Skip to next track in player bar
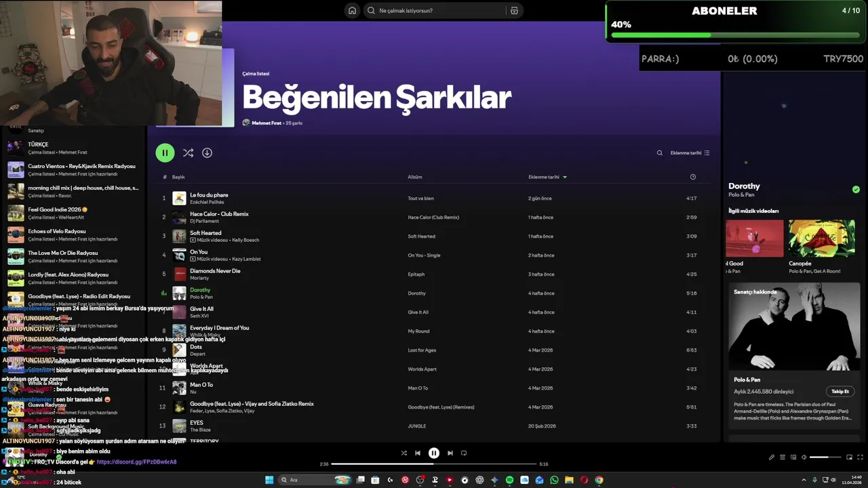Image resolution: width=868 pixels, height=488 pixels. pyautogui.click(x=450, y=453)
